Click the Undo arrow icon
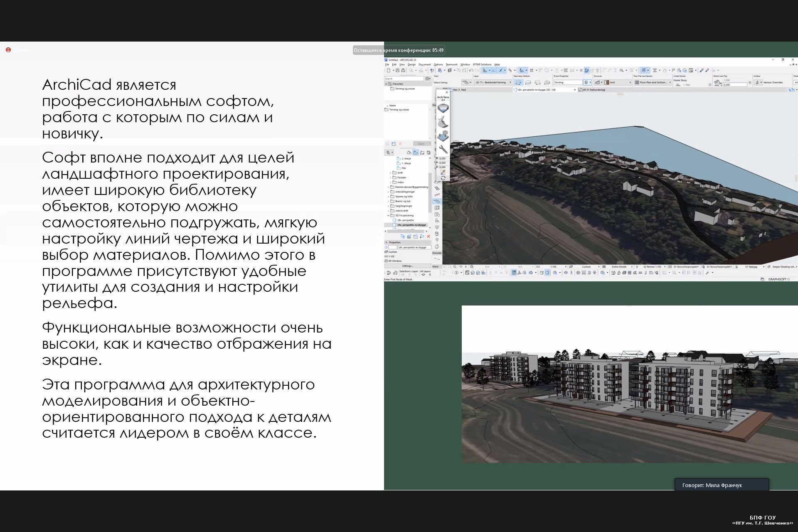Viewport: 798px width, 532px height. pyautogui.click(x=471, y=70)
